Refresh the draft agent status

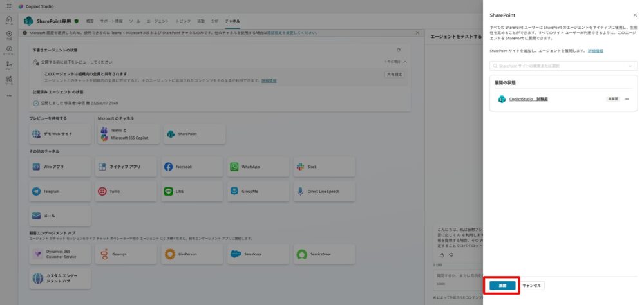(x=399, y=50)
